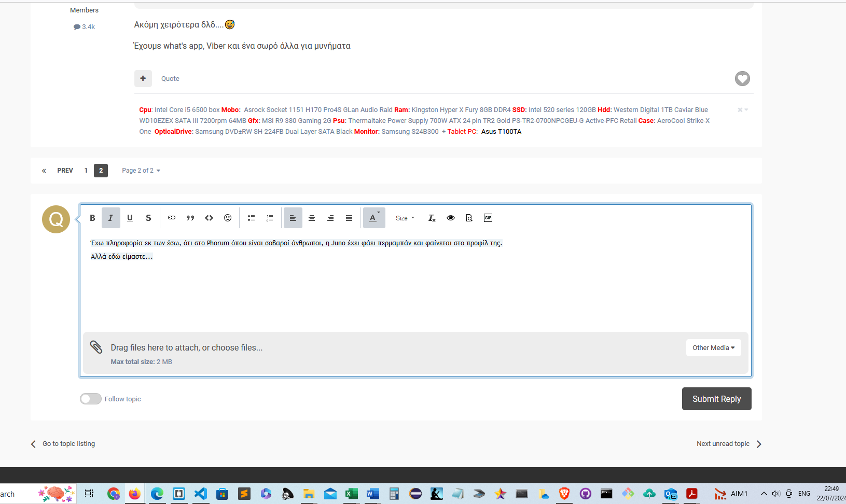Viewport: 846px width, 504px height.
Task: Apply strikethrough formatting
Action: tap(148, 218)
